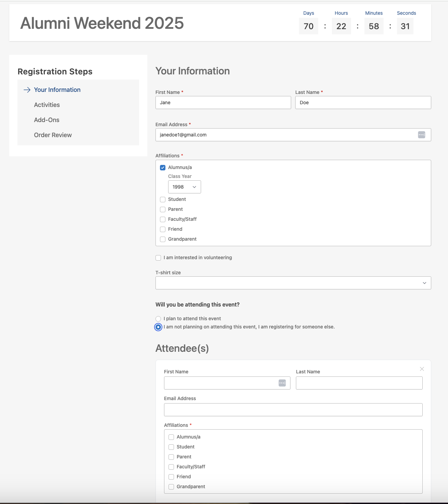Open the Order Review step
This screenshot has height=504, width=448.
tap(52, 135)
